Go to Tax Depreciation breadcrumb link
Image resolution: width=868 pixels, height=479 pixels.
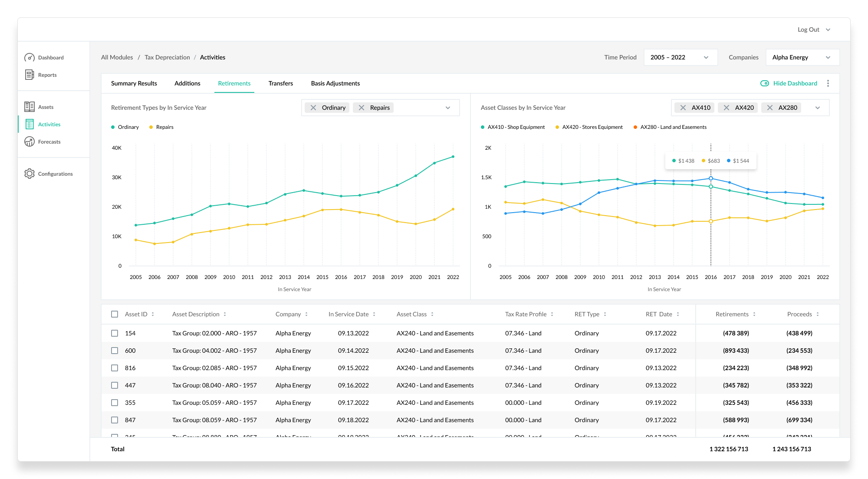pyautogui.click(x=167, y=57)
